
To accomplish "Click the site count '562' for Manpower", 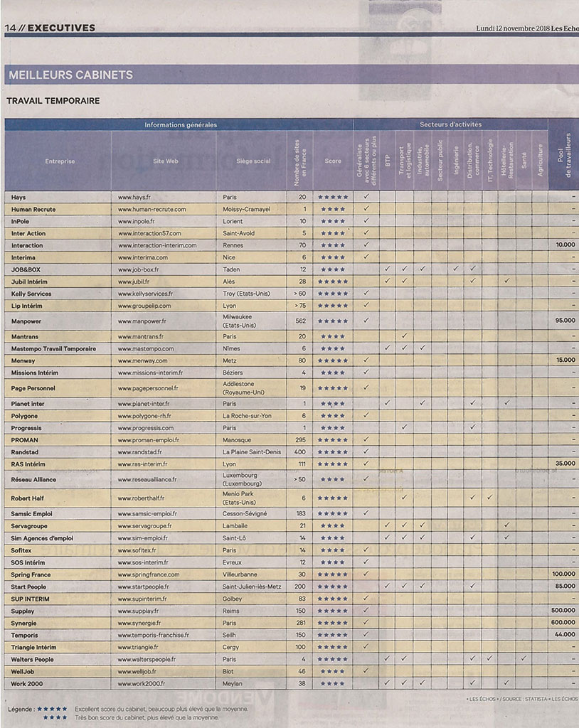I will coord(301,321).
